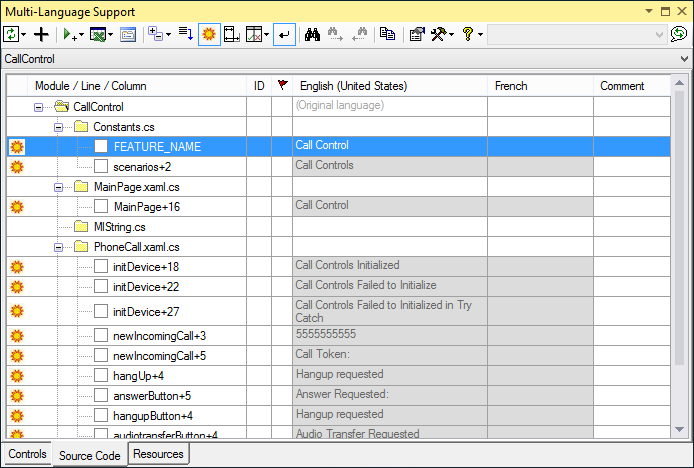The width and height of the screenshot is (694, 468).
Task: Switch to the Resources tab
Action: pos(158,455)
